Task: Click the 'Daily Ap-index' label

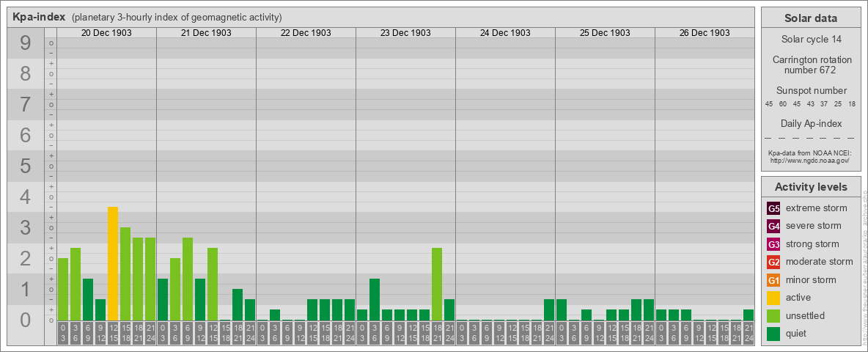Action: coord(811,123)
